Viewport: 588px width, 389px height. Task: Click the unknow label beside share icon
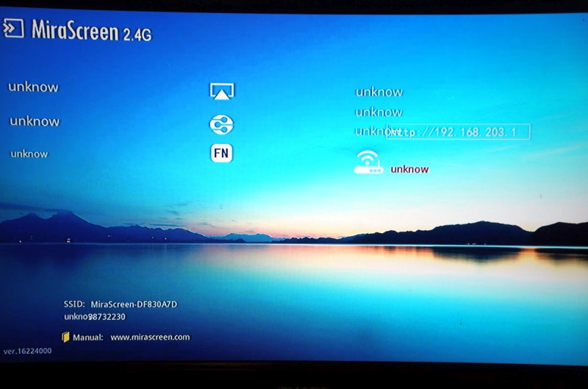(x=35, y=121)
